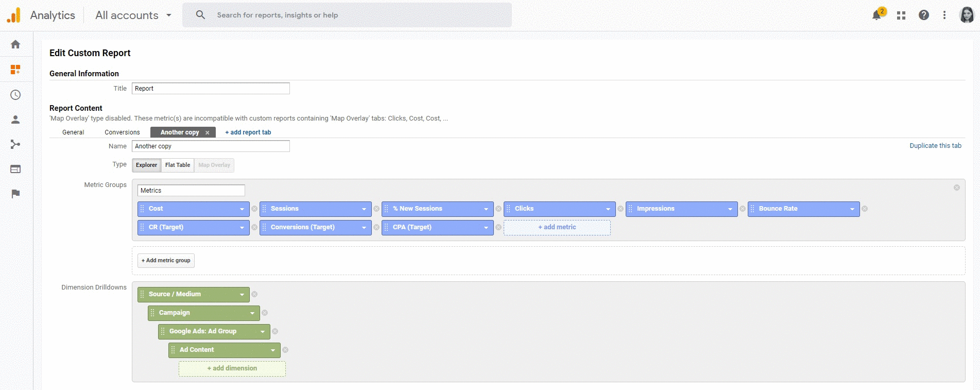Image resolution: width=980 pixels, height=390 pixels.
Task: Open Realtime clock icon in sidebar
Action: coord(15,95)
